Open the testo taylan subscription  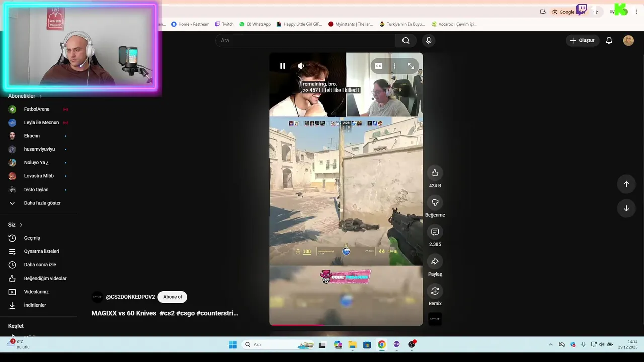coord(38,190)
